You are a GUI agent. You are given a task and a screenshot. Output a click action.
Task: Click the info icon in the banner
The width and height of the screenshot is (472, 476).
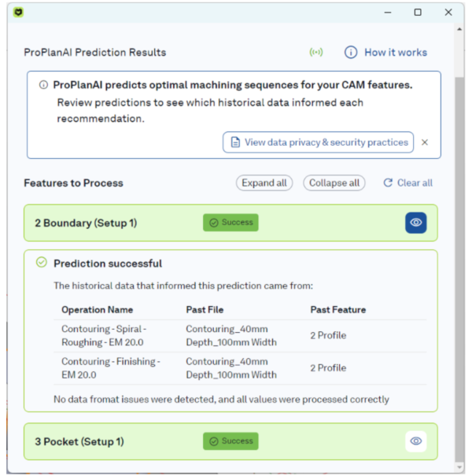click(43, 85)
